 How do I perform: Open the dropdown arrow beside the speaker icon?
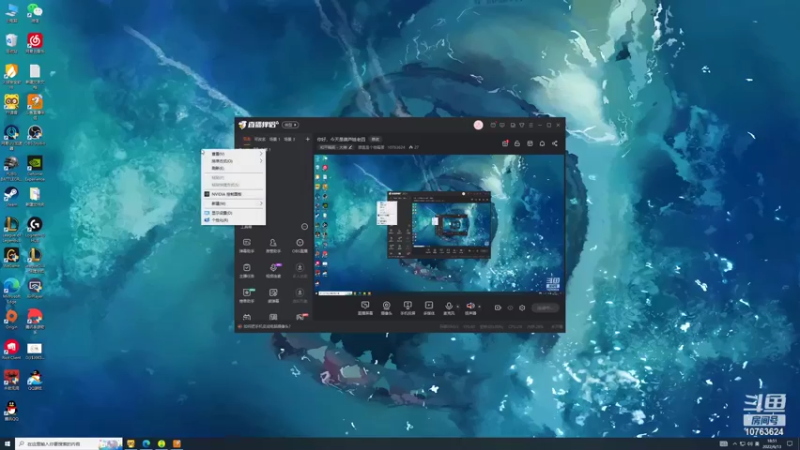[x=479, y=307]
